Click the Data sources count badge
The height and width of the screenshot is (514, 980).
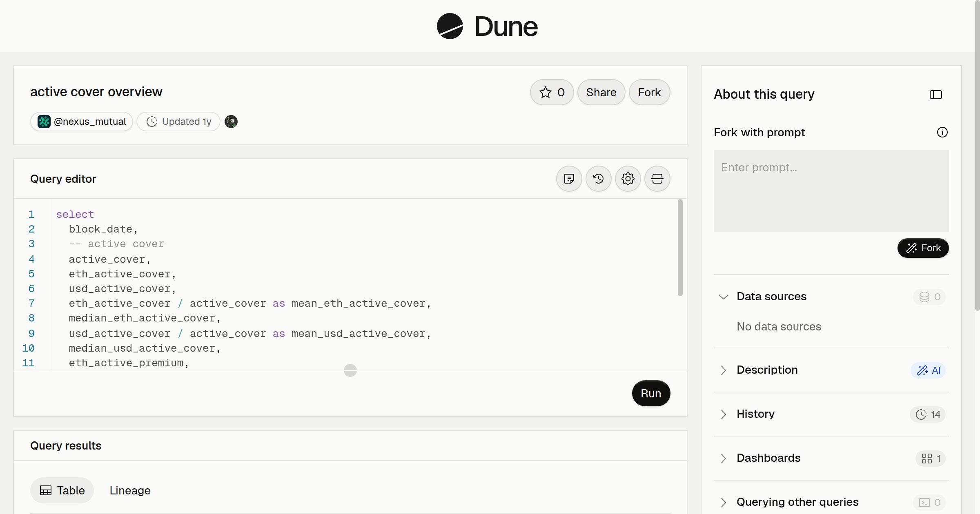929,297
